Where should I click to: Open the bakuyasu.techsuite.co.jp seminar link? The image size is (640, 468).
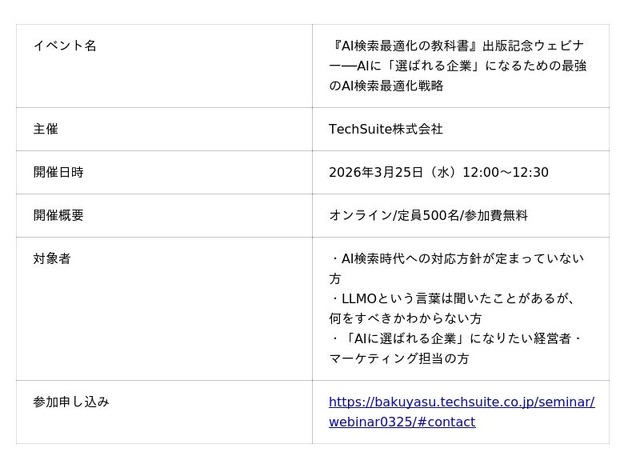tap(461, 402)
